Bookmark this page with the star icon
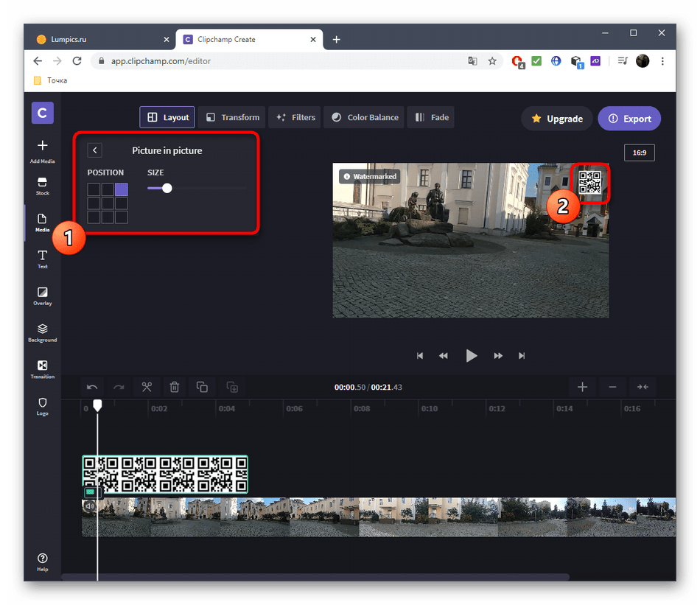 (x=492, y=61)
